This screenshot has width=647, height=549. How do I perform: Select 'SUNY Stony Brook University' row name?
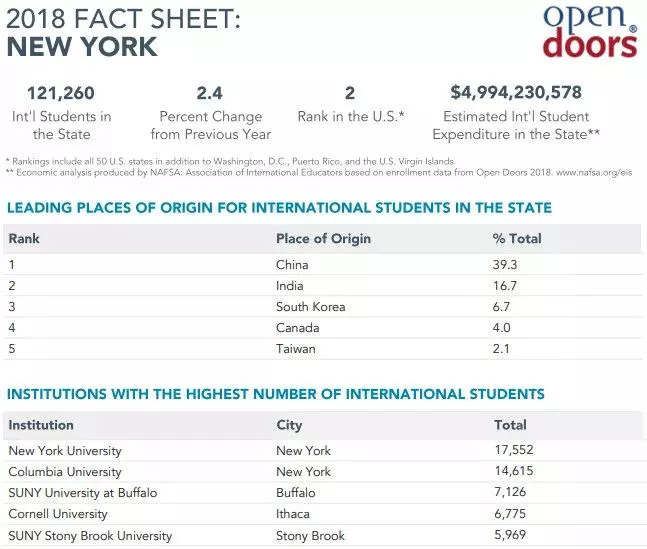click(90, 536)
